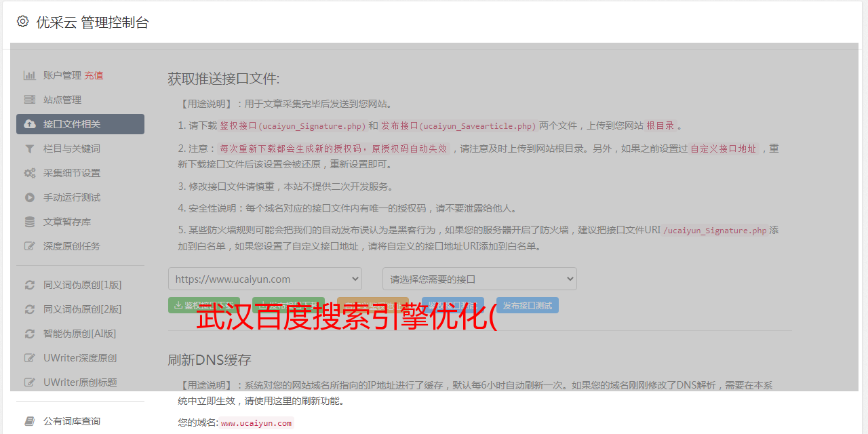The width and height of the screenshot is (868, 434).
Task: Click the code text 发布接口(ucaiyun_Savearticle.php)
Action: click(458, 125)
